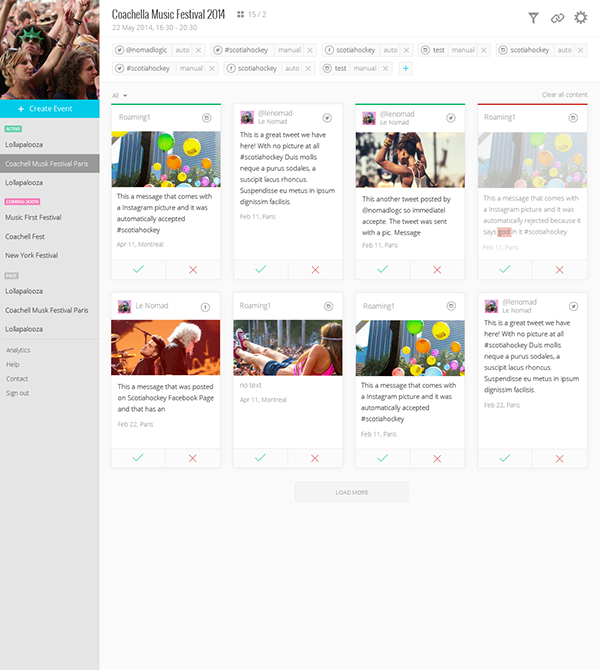Image resolution: width=600 pixels, height=670 pixels.
Task: Click Facebook source icon on Le Nomad card
Action: coord(205,307)
